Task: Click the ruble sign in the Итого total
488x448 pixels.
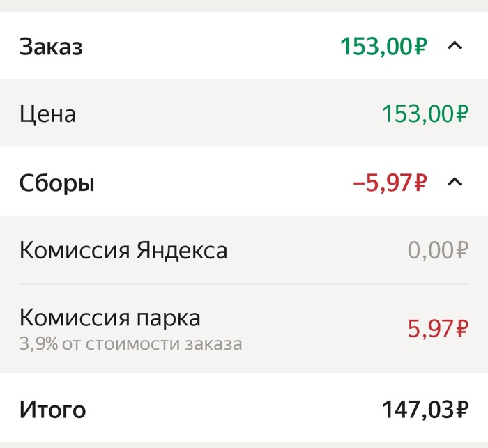Action: (x=460, y=410)
